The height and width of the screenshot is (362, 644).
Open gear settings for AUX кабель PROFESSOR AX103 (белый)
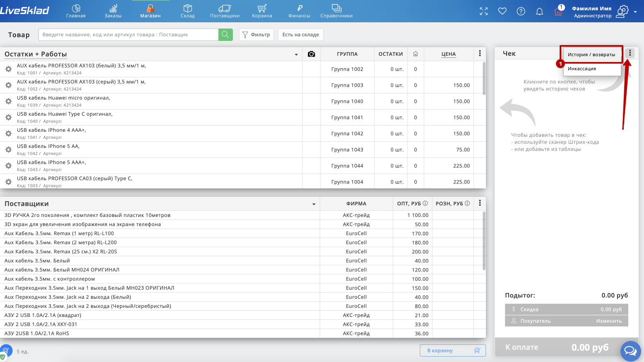(x=8, y=69)
